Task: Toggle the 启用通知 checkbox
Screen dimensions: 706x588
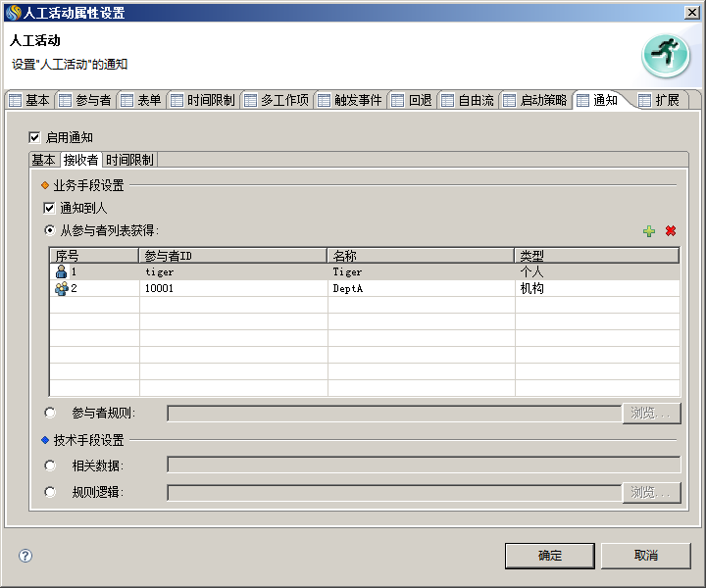Action: tap(35, 137)
